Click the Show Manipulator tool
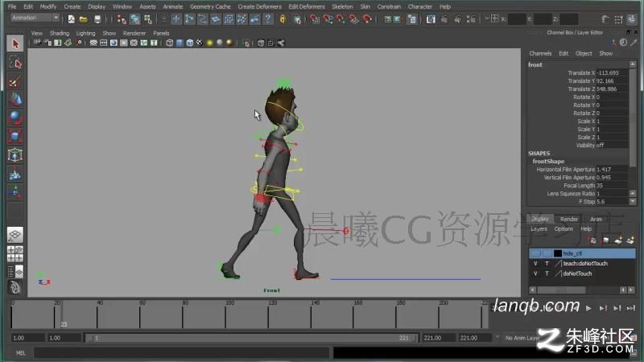 [x=15, y=192]
